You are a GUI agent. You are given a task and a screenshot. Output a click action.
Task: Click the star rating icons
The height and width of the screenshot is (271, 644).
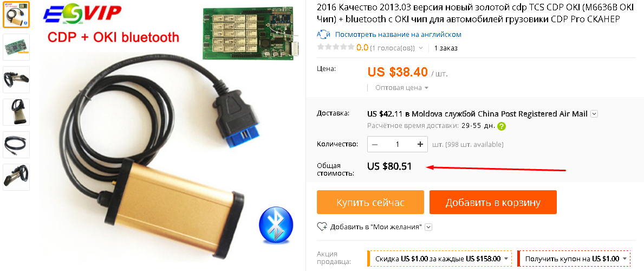(336, 47)
